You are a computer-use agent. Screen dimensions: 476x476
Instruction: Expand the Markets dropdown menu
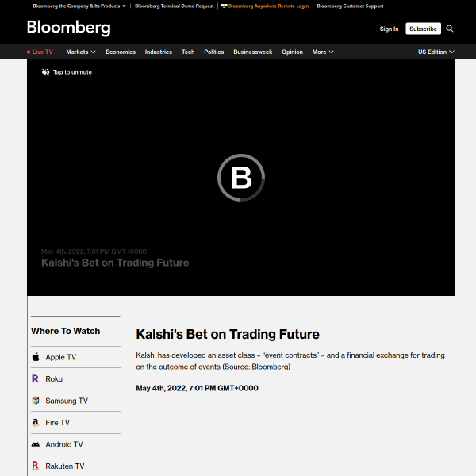(80, 52)
